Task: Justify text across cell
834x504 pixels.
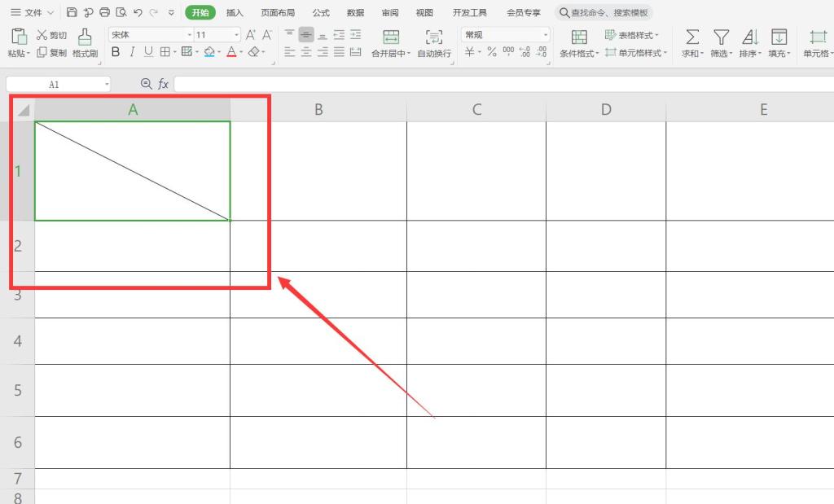Action: (339, 51)
